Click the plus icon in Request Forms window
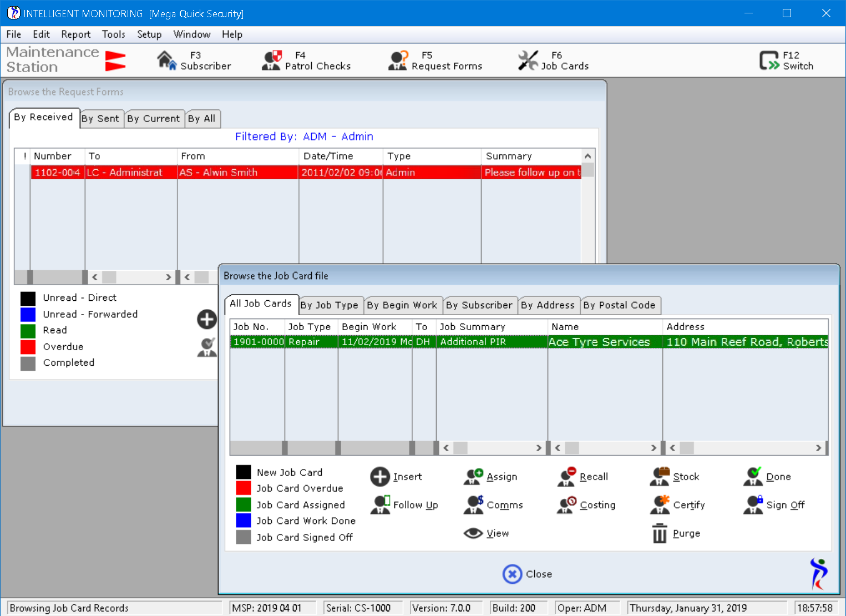Image resolution: width=846 pixels, height=616 pixels. [207, 319]
